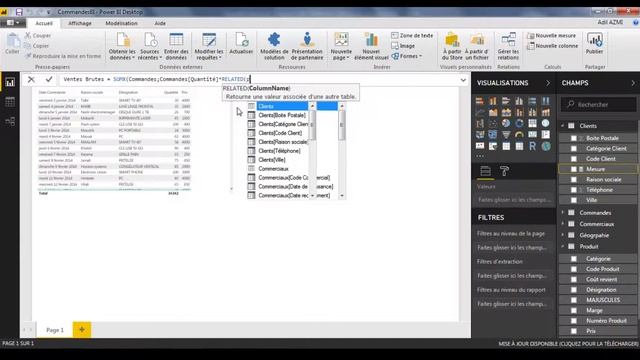Click in the Rechercher fields search box
Viewport: 640px width, 360px height.
(x=598, y=104)
